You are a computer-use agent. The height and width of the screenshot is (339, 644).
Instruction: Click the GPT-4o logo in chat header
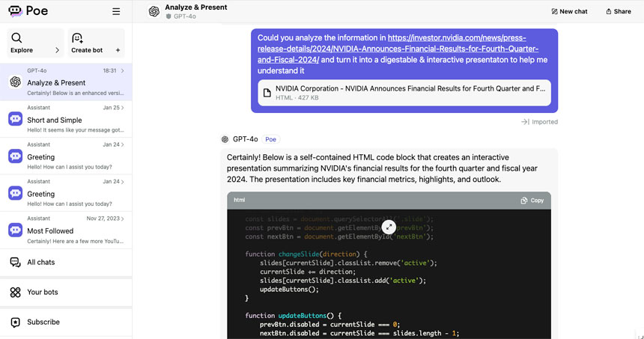tap(154, 11)
